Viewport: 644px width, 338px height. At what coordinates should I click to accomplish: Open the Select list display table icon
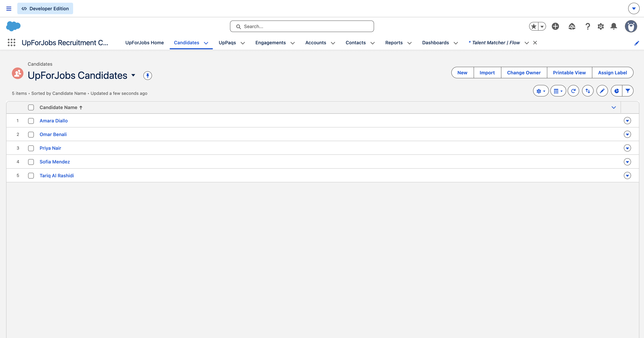click(558, 91)
